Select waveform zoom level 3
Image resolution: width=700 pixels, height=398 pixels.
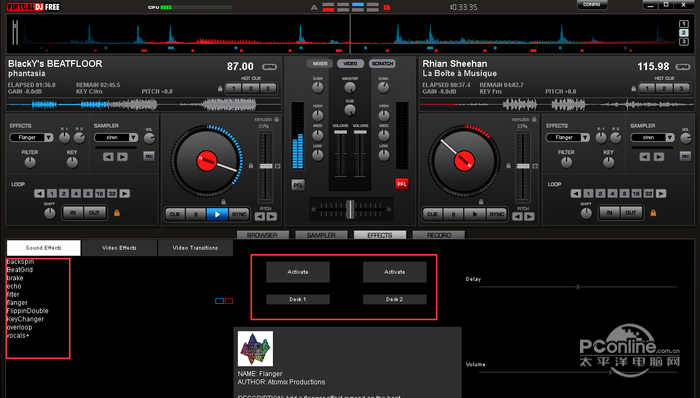tap(683, 41)
